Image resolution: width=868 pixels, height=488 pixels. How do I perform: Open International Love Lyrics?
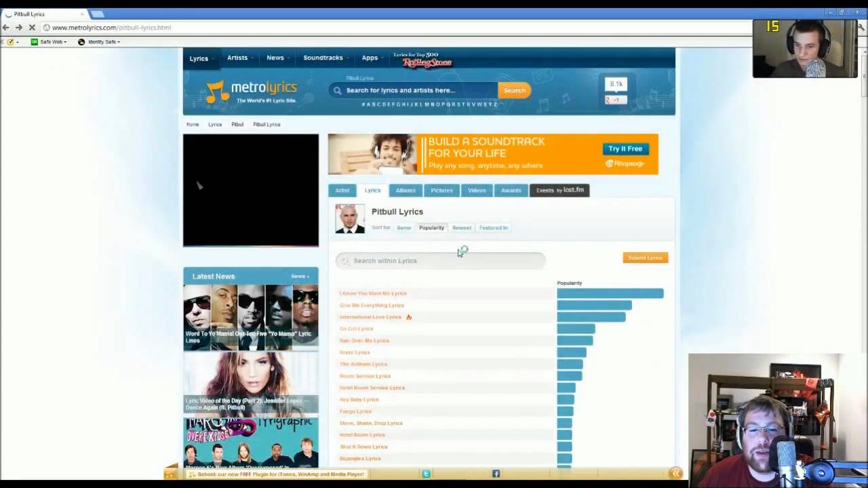pos(370,317)
